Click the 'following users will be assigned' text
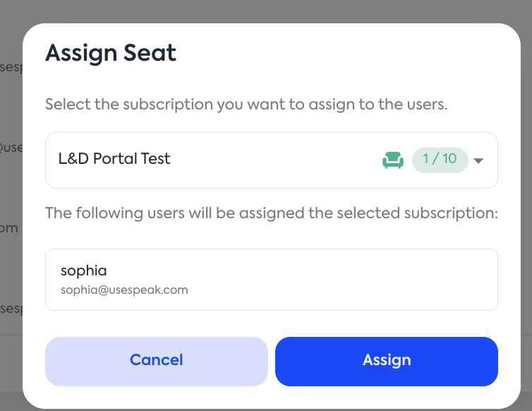Screen dimensions: 532x411 [x=272, y=213]
